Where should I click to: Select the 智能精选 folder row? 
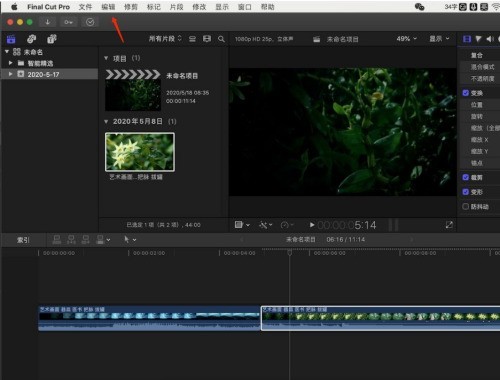50,63
